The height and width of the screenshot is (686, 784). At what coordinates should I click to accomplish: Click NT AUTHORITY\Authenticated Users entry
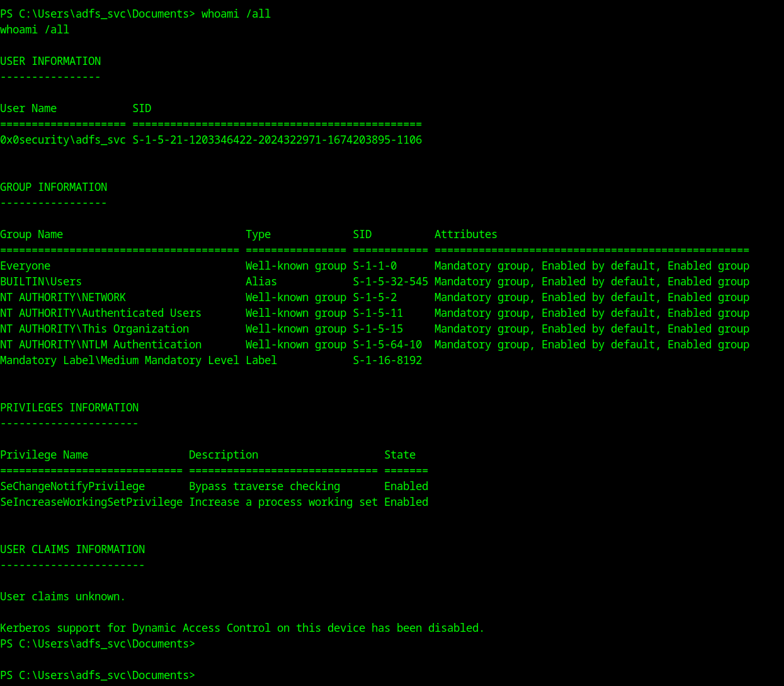pos(101,313)
